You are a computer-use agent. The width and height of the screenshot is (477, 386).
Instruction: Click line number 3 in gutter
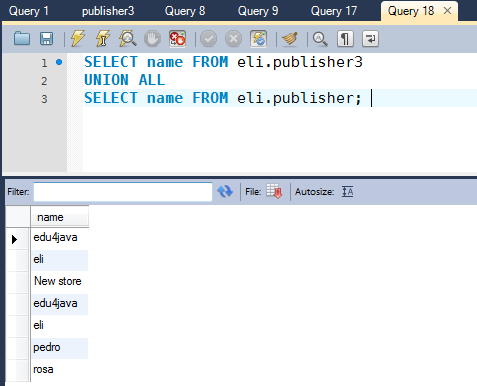[x=44, y=99]
